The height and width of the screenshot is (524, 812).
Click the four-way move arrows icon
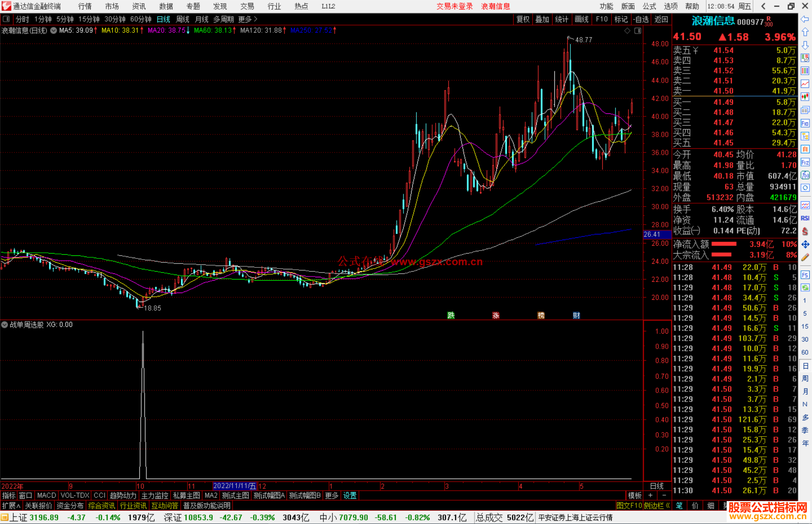tap(805, 245)
